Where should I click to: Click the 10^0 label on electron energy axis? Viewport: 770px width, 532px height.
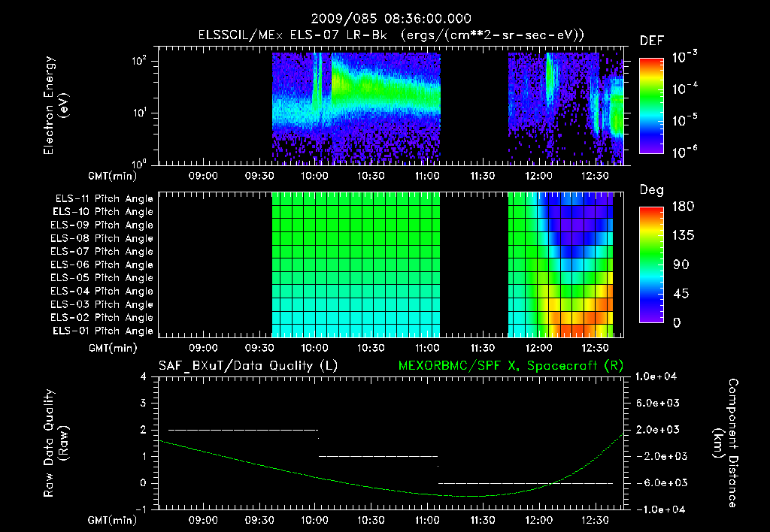[139, 163]
